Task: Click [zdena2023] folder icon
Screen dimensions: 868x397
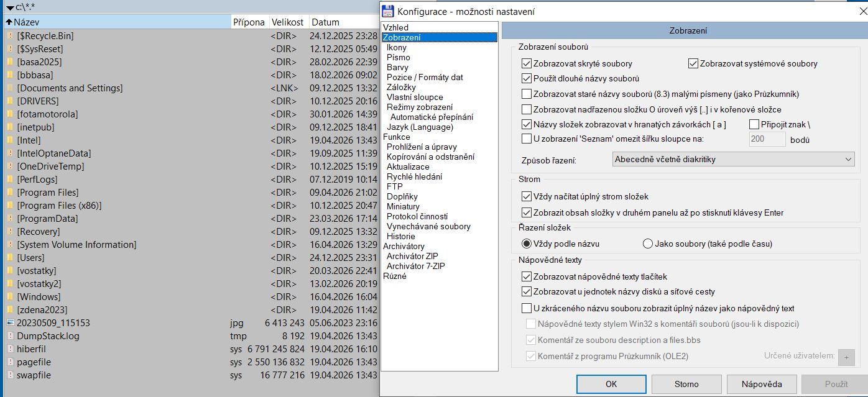Action: coord(10,310)
